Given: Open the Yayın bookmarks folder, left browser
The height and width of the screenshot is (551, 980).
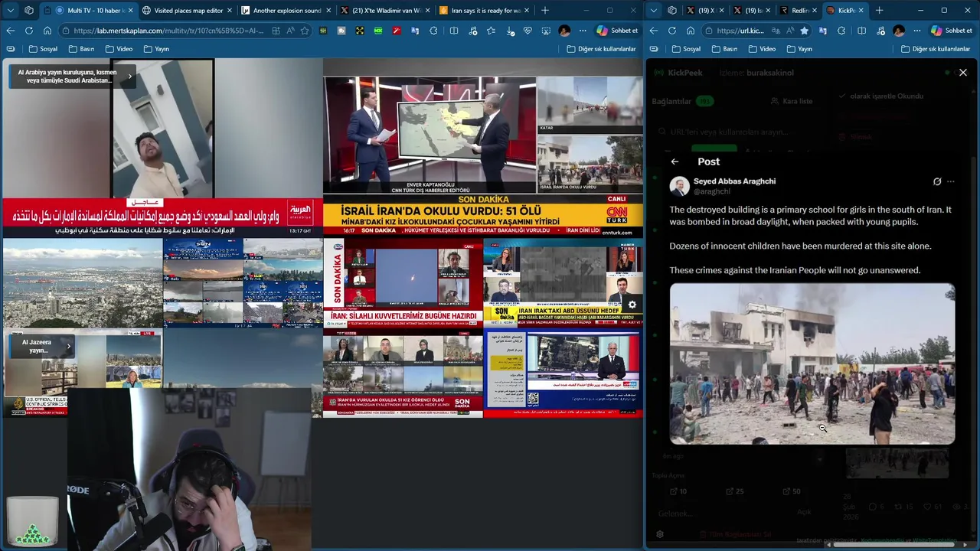Looking at the screenshot, I should click(156, 49).
